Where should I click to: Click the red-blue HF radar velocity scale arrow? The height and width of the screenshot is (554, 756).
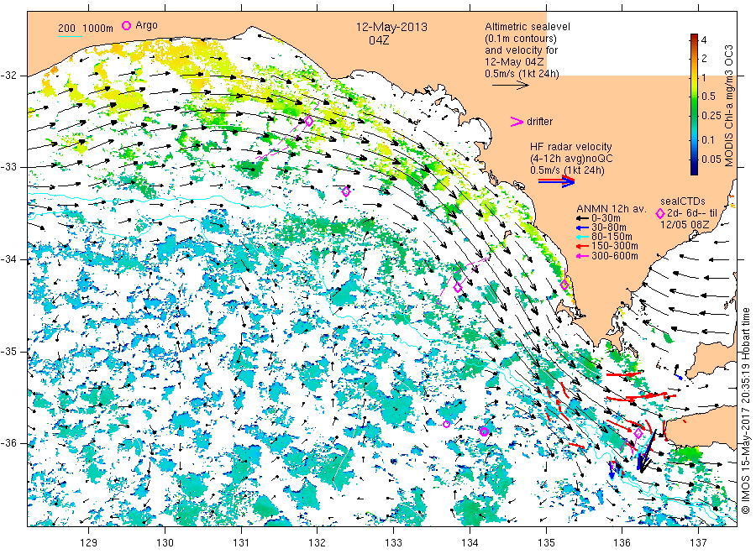[557, 181]
